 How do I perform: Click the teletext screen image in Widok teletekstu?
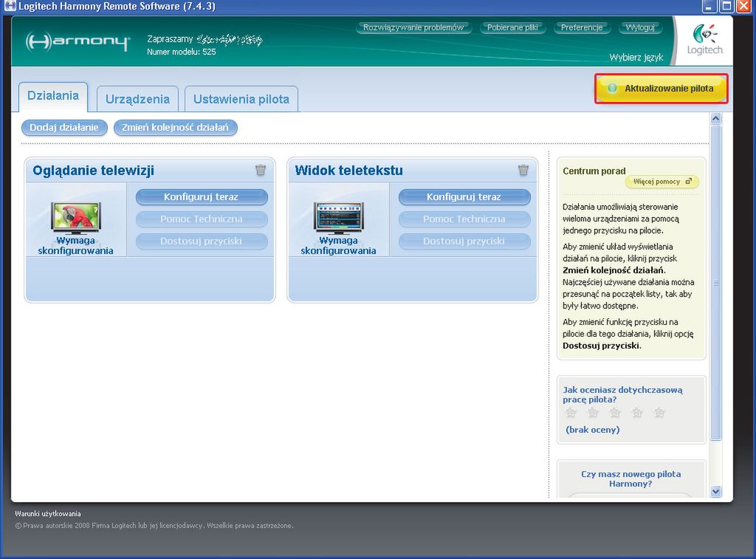click(x=338, y=218)
